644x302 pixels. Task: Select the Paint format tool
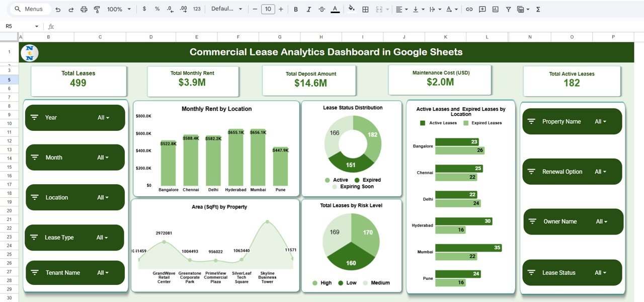click(x=97, y=9)
